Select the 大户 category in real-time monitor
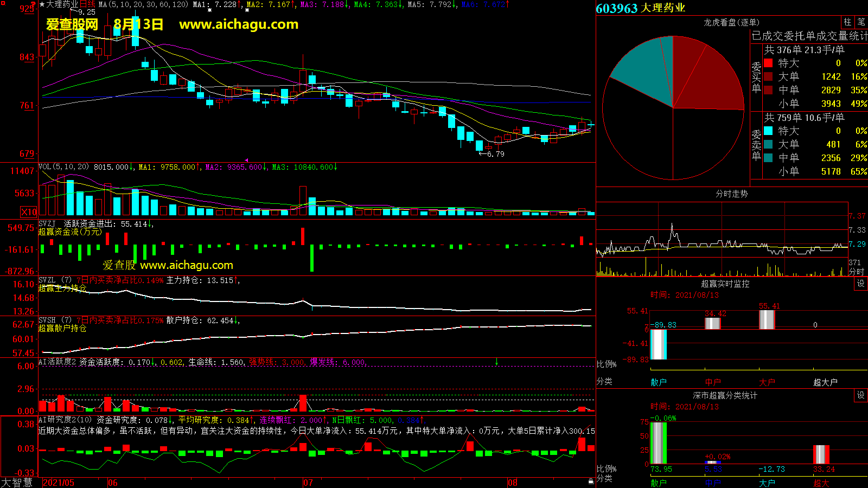The width and height of the screenshot is (868, 488). point(767,382)
